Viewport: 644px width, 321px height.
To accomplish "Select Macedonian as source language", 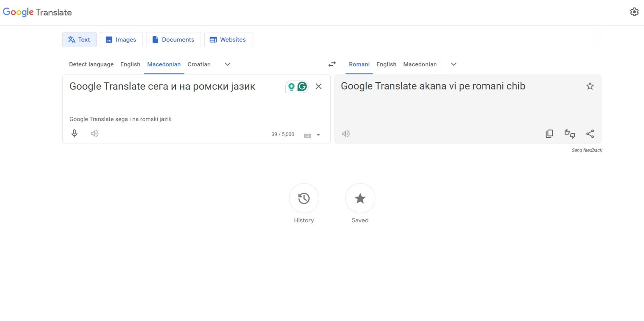I will (164, 64).
